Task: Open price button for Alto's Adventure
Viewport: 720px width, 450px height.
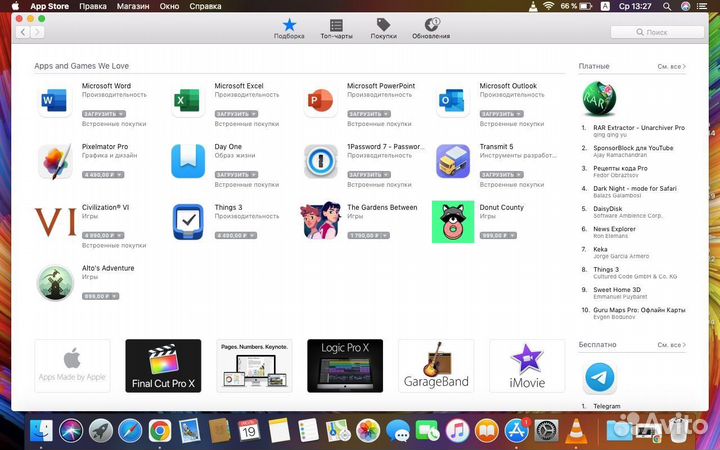Action: (101, 297)
